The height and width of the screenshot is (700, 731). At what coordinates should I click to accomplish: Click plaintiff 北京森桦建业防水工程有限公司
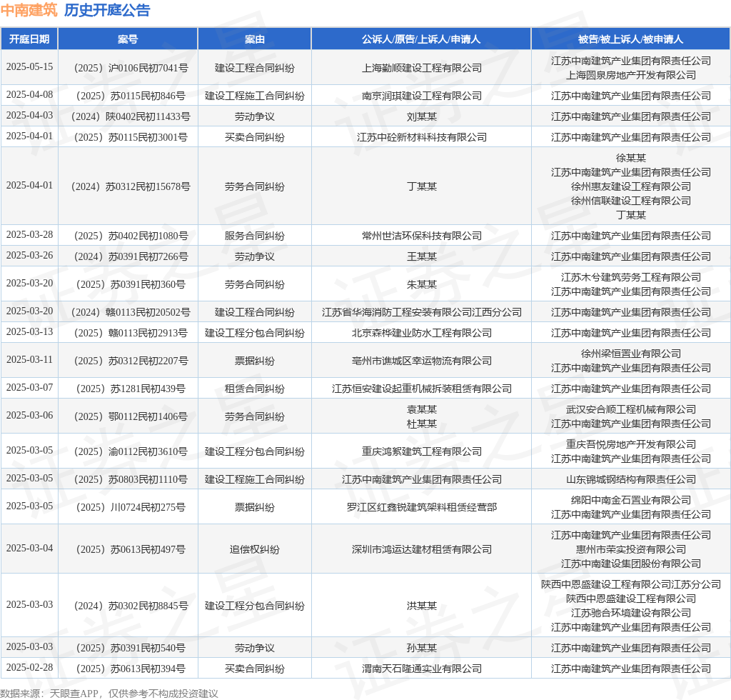pos(421,333)
